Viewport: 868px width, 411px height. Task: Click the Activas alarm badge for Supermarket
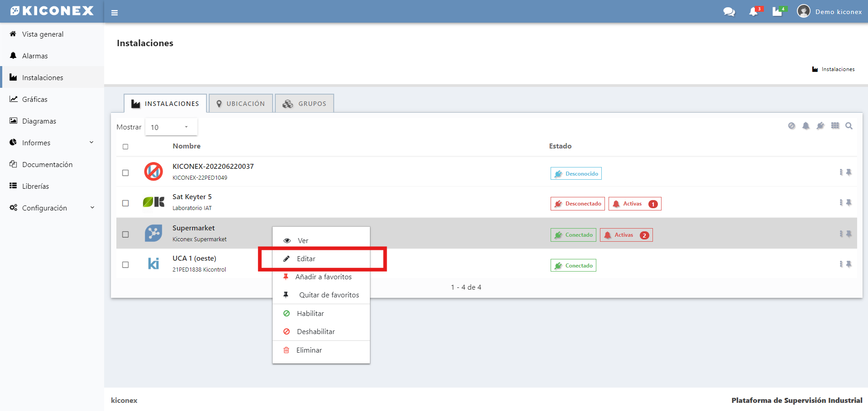pyautogui.click(x=626, y=235)
